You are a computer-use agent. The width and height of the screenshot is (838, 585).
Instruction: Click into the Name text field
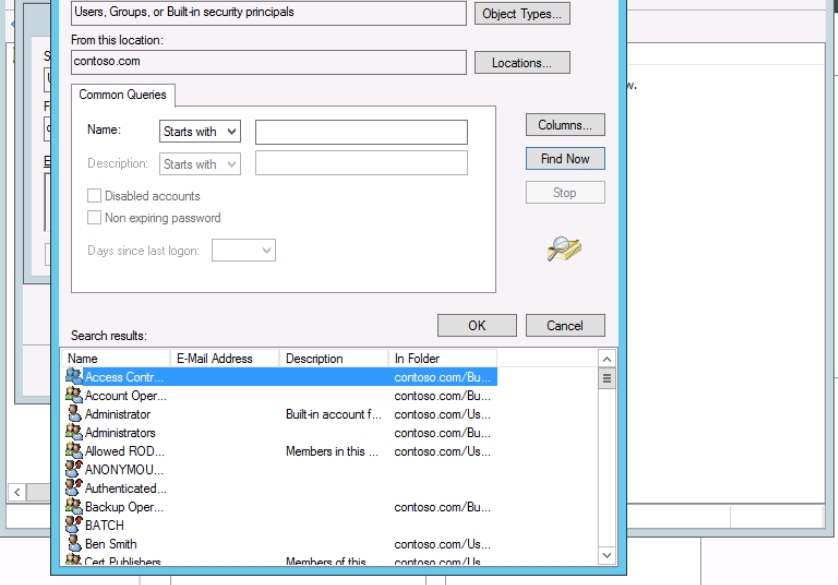pyautogui.click(x=361, y=132)
